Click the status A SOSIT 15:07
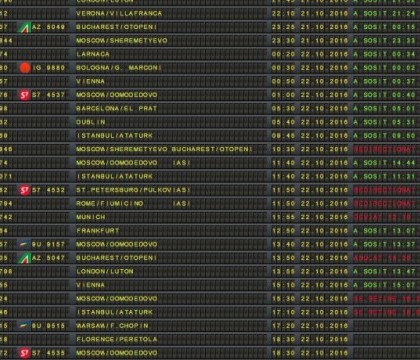Viewport: 420px width, 360px height. 384,285
